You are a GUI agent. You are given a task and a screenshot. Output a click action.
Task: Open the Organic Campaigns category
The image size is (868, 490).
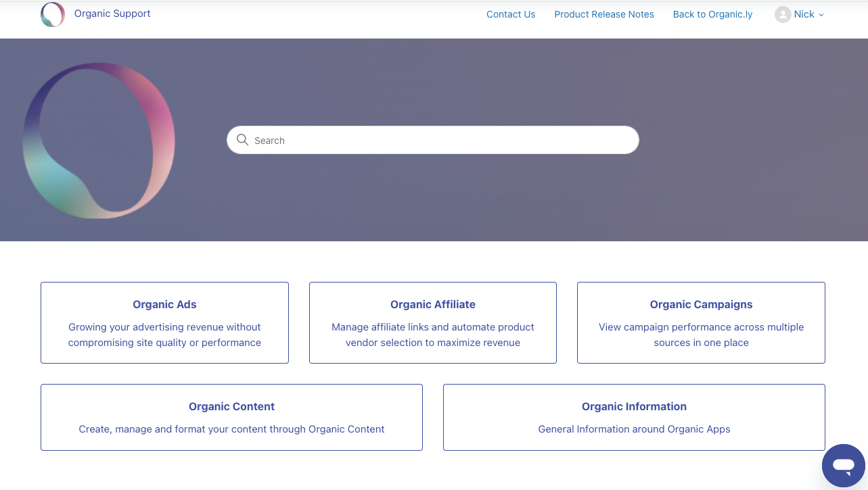click(701, 322)
